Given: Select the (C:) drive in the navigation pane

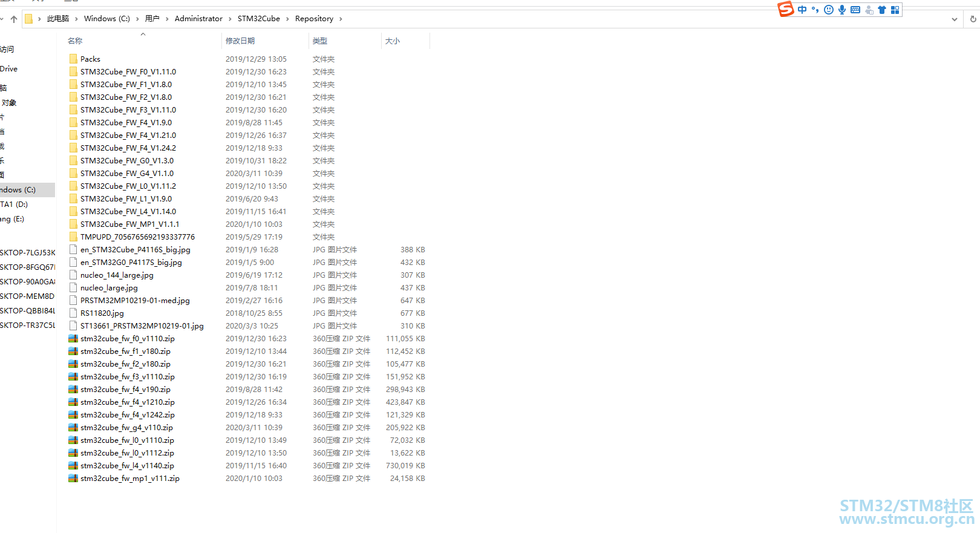Looking at the screenshot, I should (x=27, y=189).
